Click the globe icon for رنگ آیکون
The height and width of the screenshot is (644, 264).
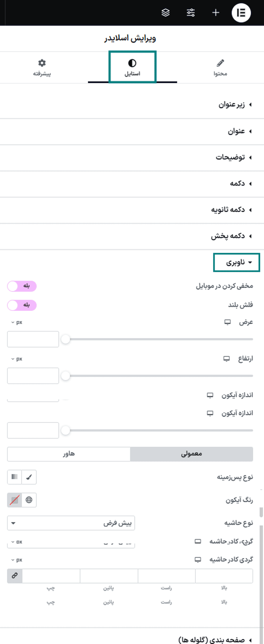pyautogui.click(x=29, y=500)
